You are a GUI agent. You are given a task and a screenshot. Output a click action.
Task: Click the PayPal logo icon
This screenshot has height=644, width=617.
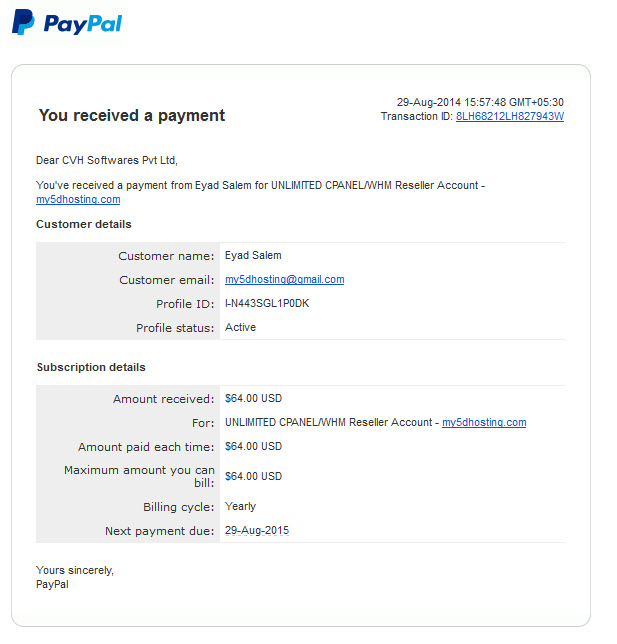tap(67, 23)
